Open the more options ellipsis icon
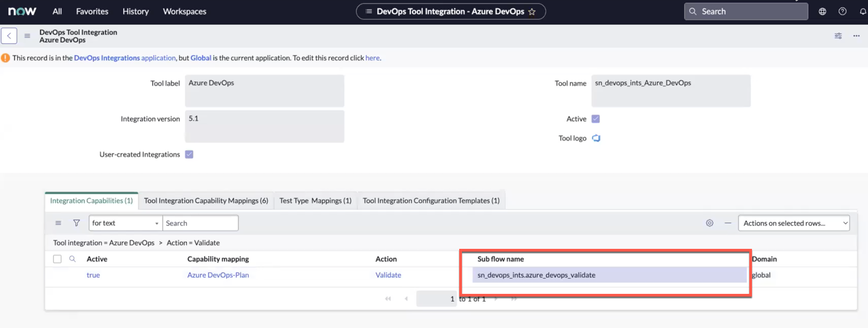 click(857, 36)
